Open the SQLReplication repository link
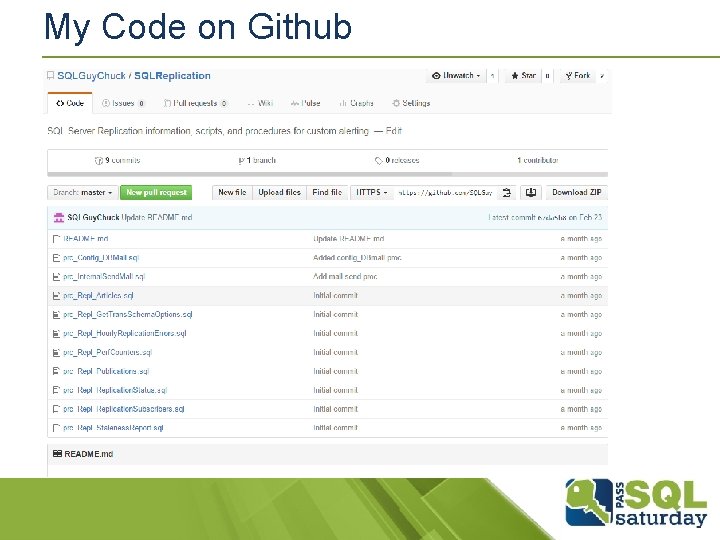This screenshot has height=540, width=720. [x=172, y=76]
